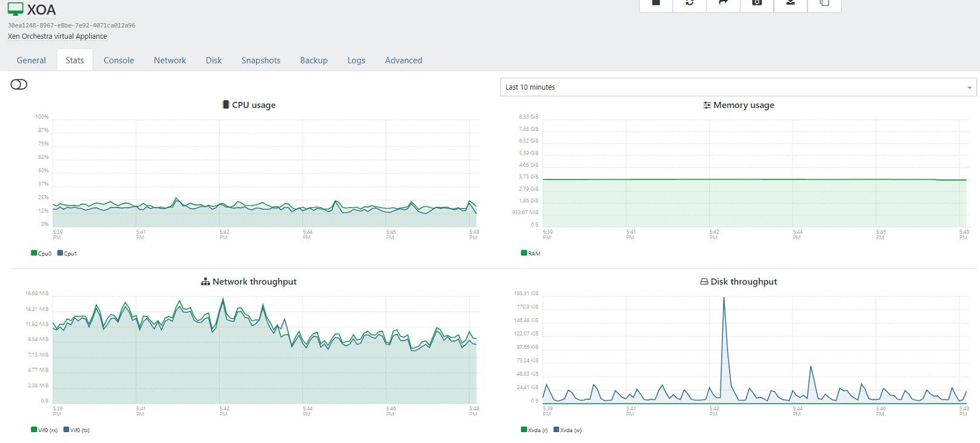The width and height of the screenshot is (980, 443).
Task: Click the stop VM square icon
Action: click(656, 2)
